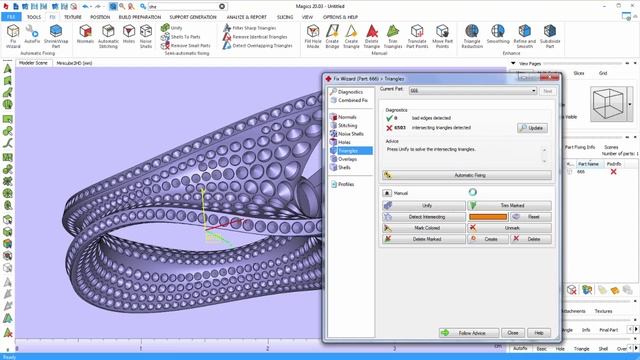Open the ANALYZE & REPORT tab
Image resolution: width=640 pixels, height=360 pixels.
pos(247,17)
